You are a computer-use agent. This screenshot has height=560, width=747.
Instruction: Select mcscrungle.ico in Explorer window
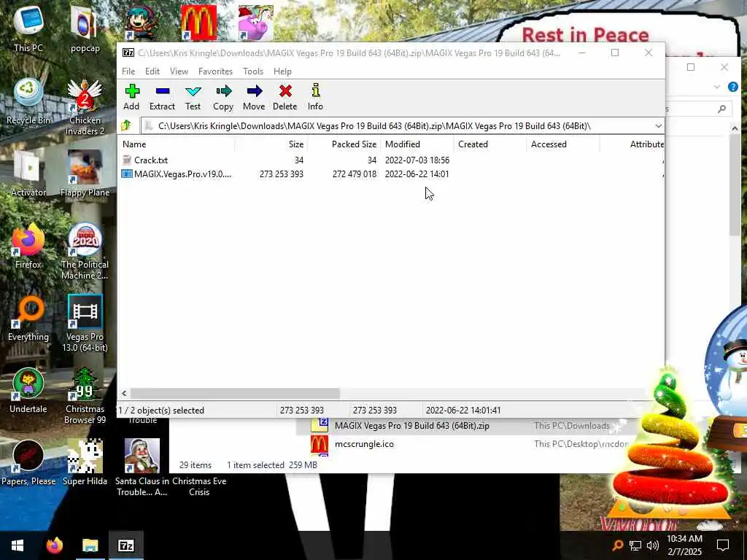[x=364, y=444]
